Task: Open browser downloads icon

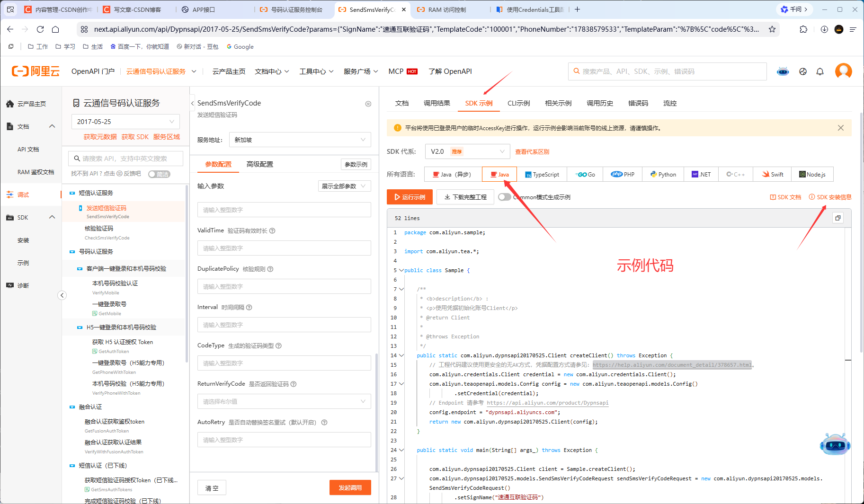Action: click(824, 29)
